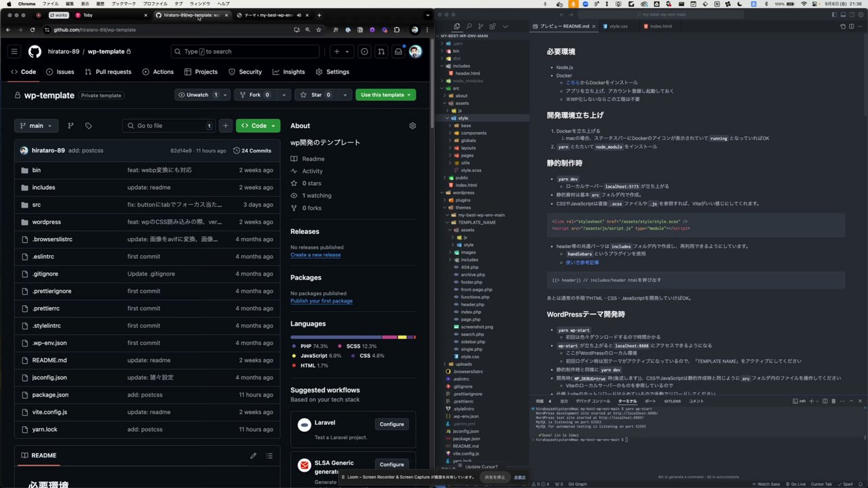Click the JavaScript yellow segment of Languages bar
Viewport: 868px width, 488px height.
coord(402,337)
